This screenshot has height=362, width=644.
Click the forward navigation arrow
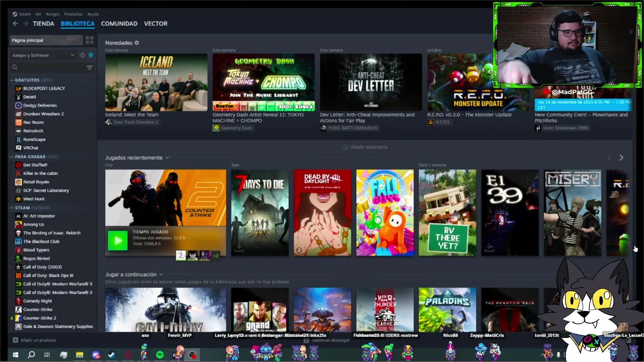coord(25,24)
